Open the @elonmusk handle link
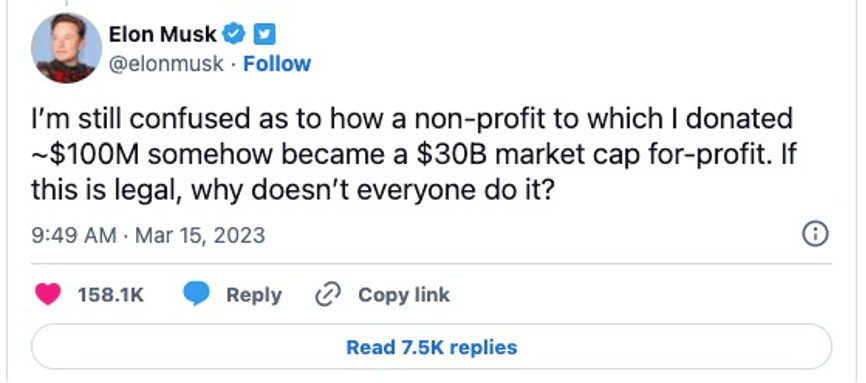 click(x=166, y=64)
